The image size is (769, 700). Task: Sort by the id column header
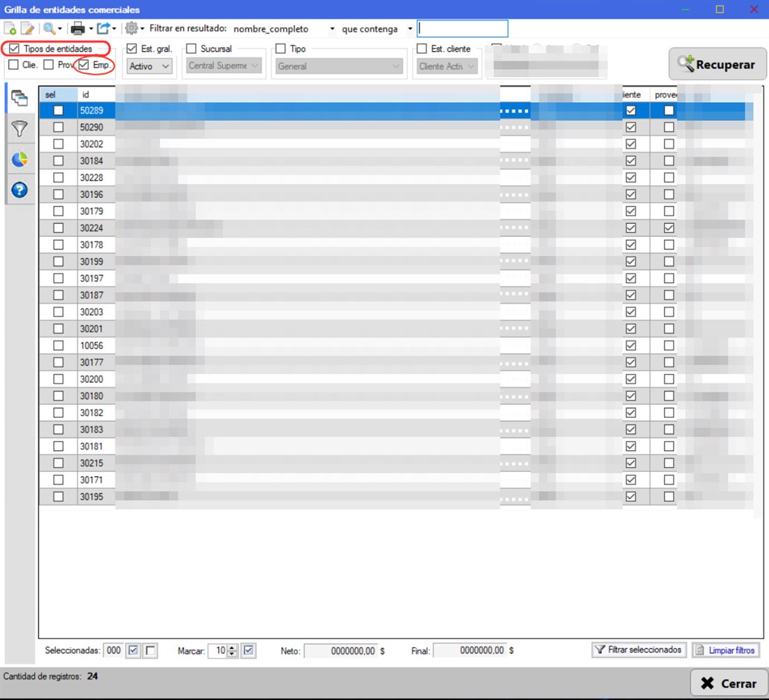[96, 94]
